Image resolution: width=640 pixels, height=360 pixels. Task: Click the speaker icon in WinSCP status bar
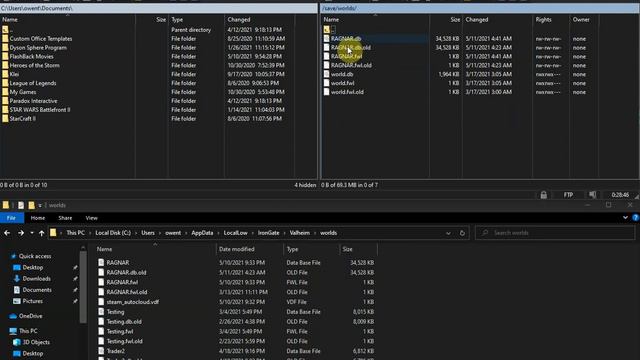click(593, 195)
